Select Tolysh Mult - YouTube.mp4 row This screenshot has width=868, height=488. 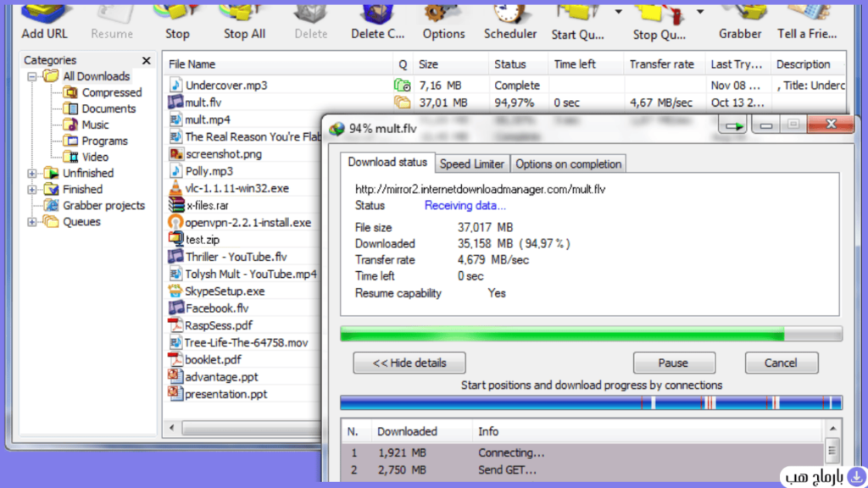pos(251,274)
